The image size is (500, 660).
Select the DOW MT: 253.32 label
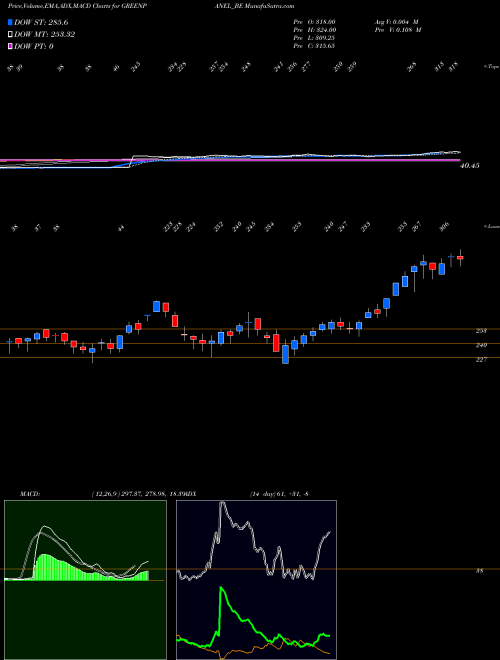44,34
